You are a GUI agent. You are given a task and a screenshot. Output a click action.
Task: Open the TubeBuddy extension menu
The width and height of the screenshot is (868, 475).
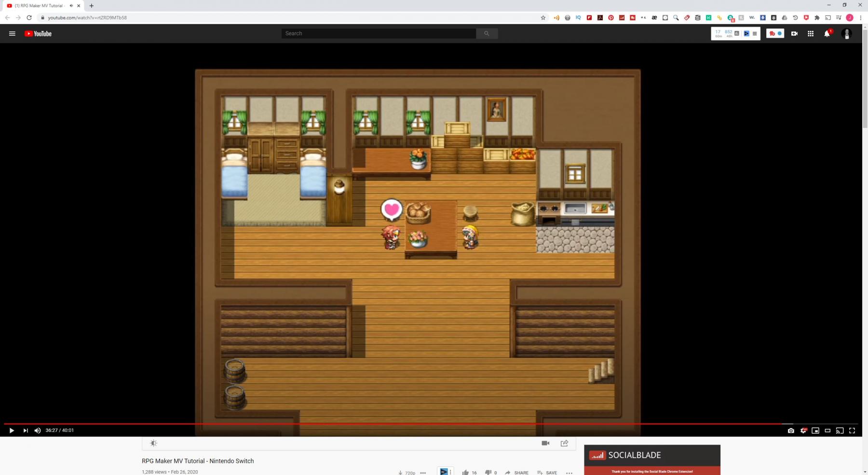click(775, 33)
